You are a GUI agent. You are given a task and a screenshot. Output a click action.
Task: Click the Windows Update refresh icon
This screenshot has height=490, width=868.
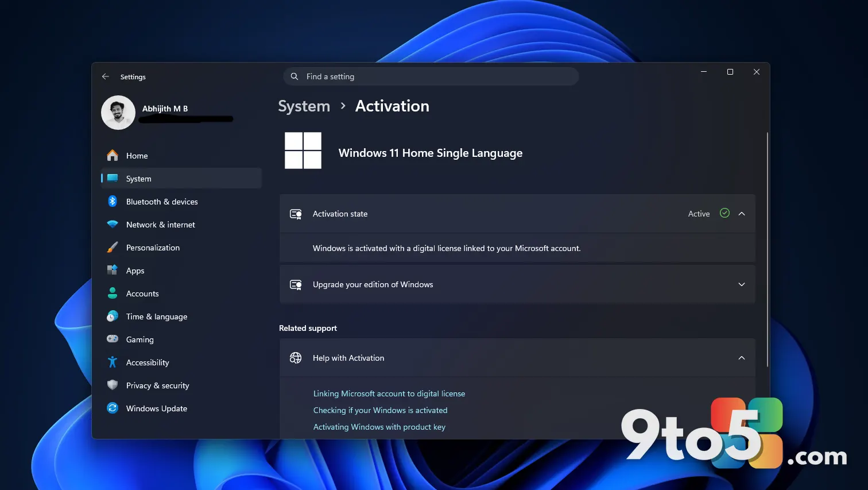pyautogui.click(x=113, y=408)
